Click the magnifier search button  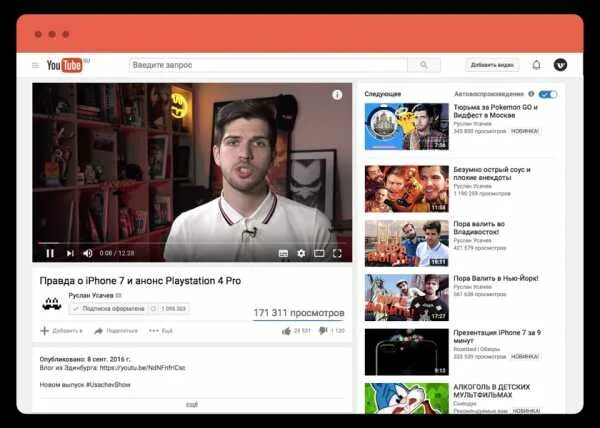pos(424,65)
